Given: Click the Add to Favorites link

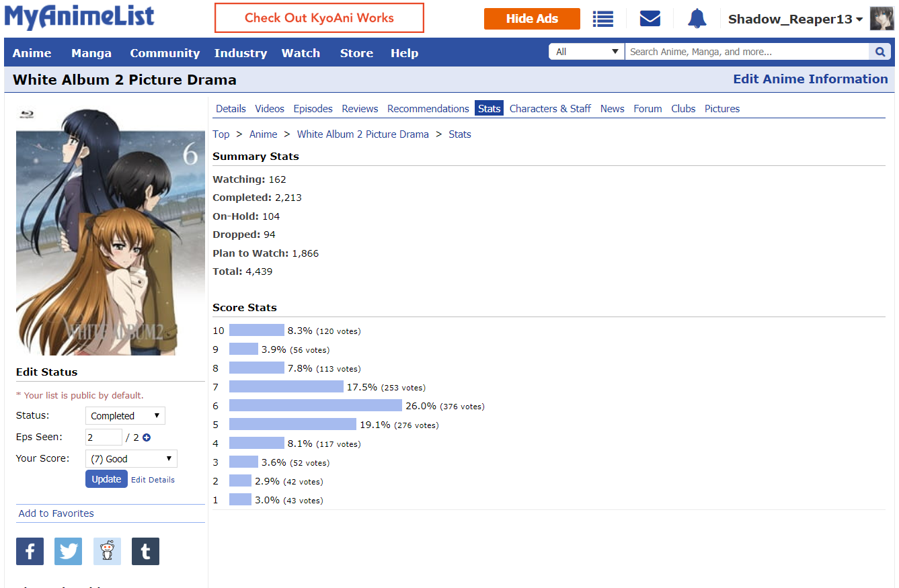Looking at the screenshot, I should (x=56, y=513).
